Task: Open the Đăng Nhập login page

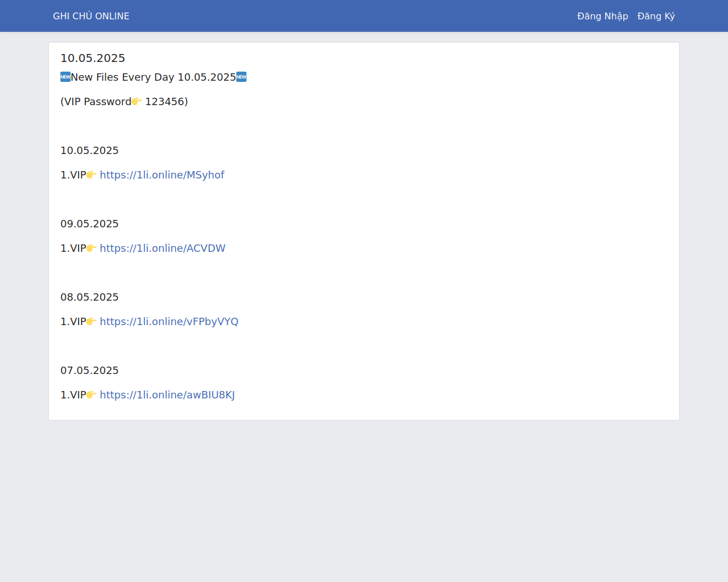Action: click(602, 16)
